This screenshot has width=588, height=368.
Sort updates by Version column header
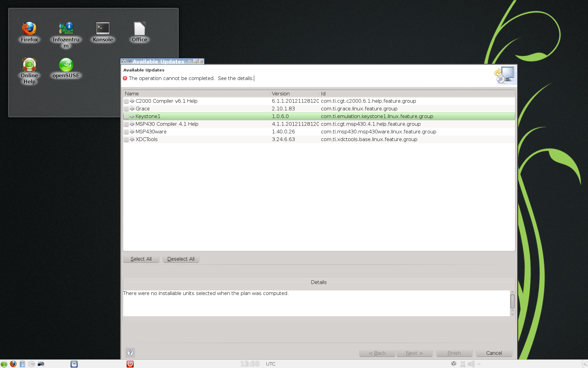click(294, 94)
